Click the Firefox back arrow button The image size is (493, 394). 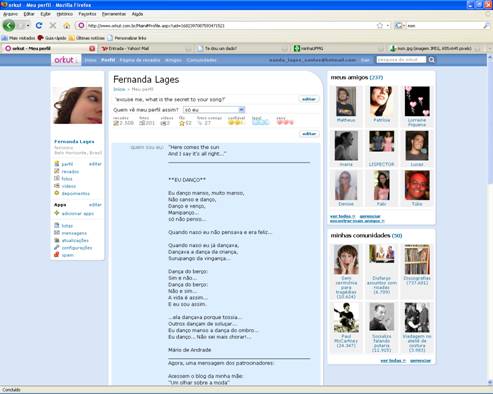point(9,25)
